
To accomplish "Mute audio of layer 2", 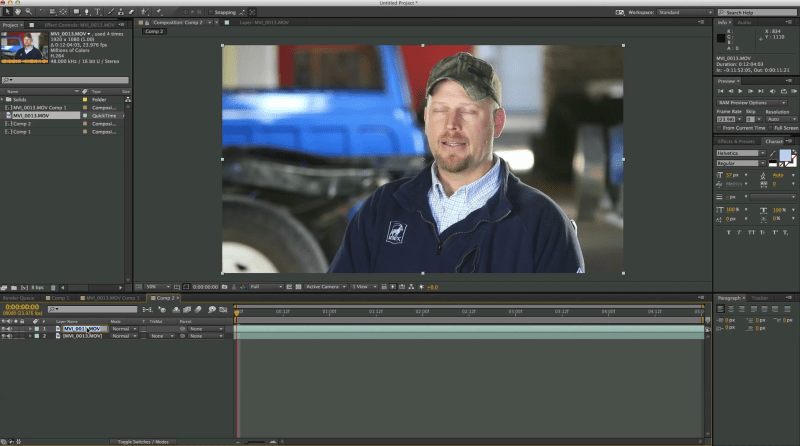I will pyautogui.click(x=10, y=336).
